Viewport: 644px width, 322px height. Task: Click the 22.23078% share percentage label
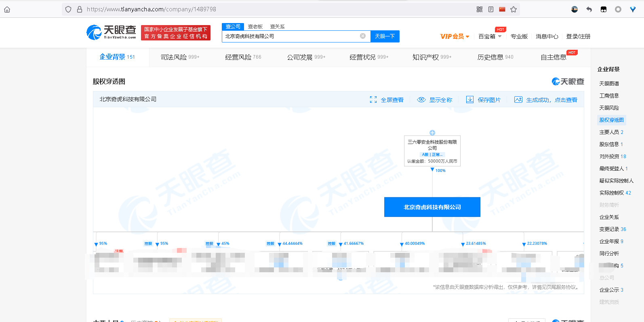click(x=537, y=244)
